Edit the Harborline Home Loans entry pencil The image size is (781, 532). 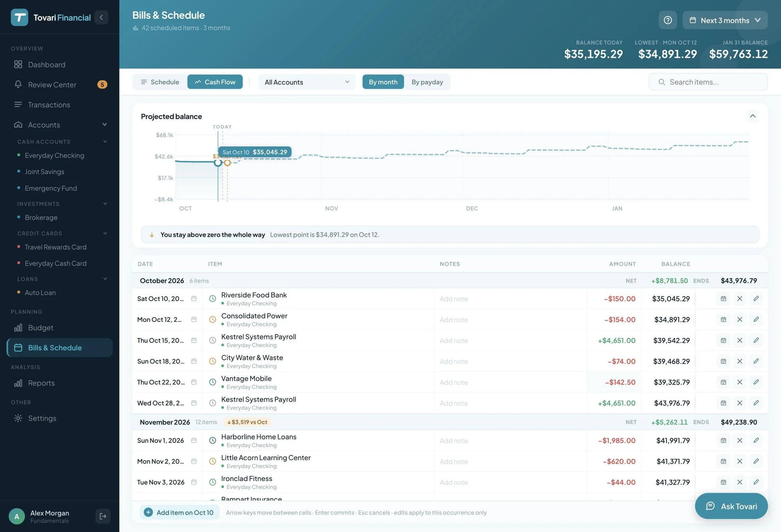(x=756, y=441)
